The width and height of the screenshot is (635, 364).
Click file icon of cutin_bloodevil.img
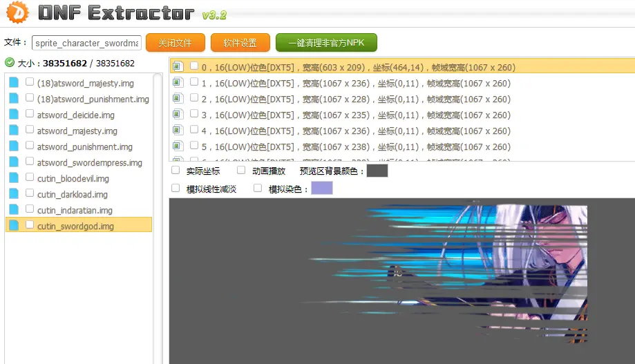click(x=14, y=178)
